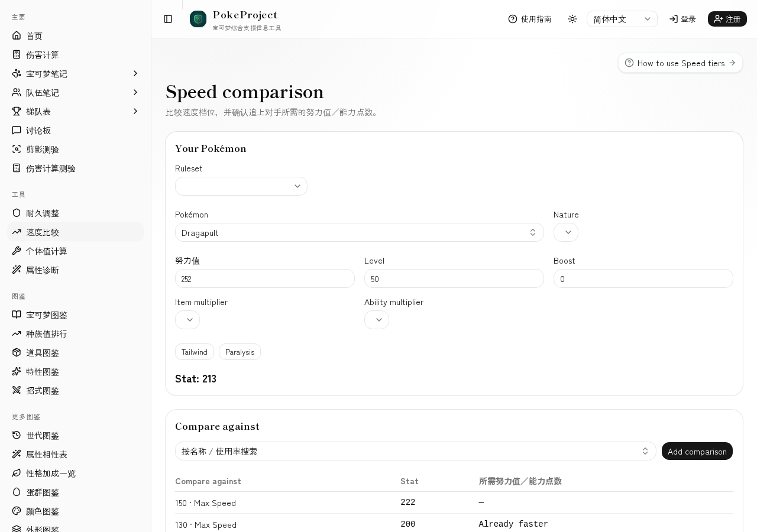Select 首页 sidebar item
757x532 pixels.
(x=76, y=35)
